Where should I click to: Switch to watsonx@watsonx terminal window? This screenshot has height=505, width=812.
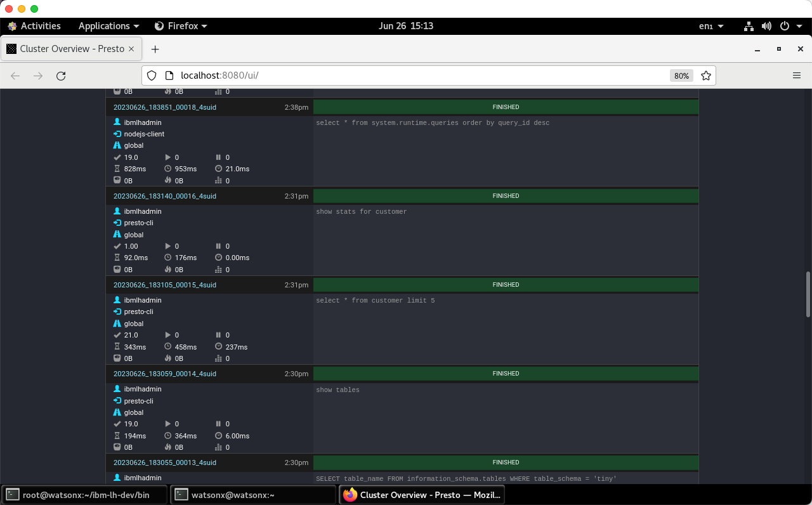[254, 495]
